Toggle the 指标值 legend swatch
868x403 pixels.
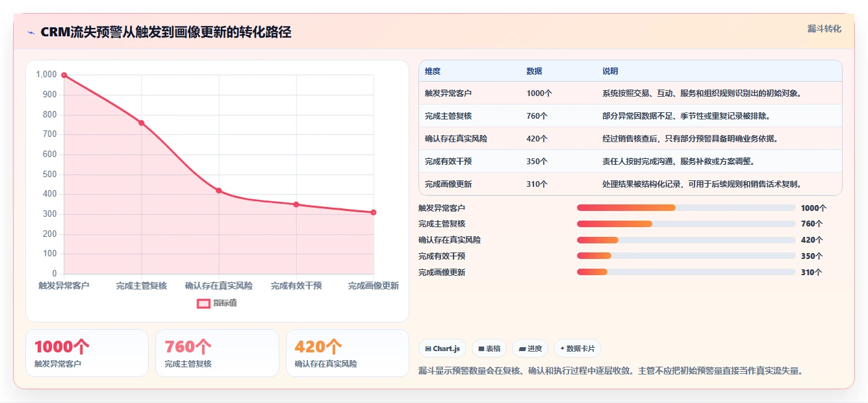tap(203, 303)
